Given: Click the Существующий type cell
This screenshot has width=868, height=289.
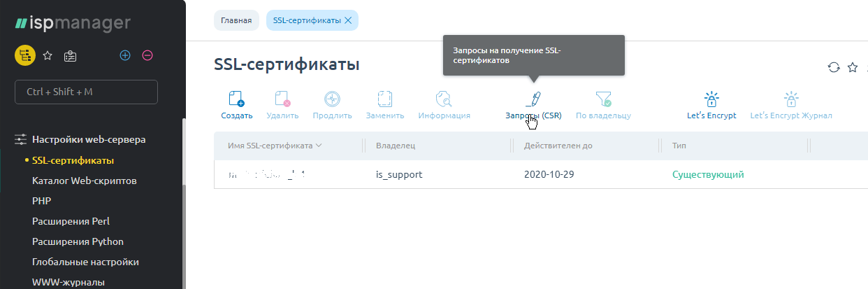Looking at the screenshot, I should (708, 174).
